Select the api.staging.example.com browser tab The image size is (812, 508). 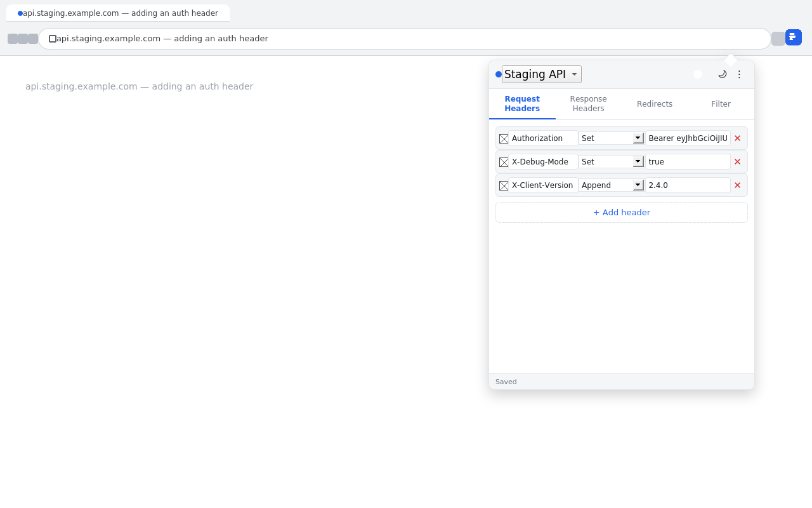point(118,13)
